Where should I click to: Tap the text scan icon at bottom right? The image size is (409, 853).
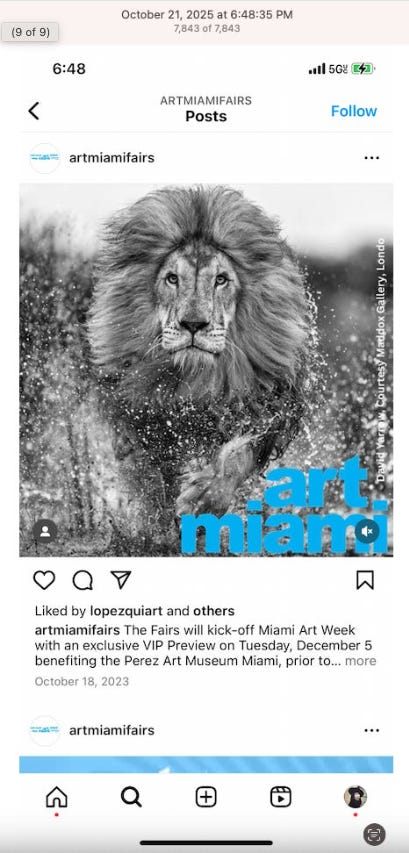374,833
